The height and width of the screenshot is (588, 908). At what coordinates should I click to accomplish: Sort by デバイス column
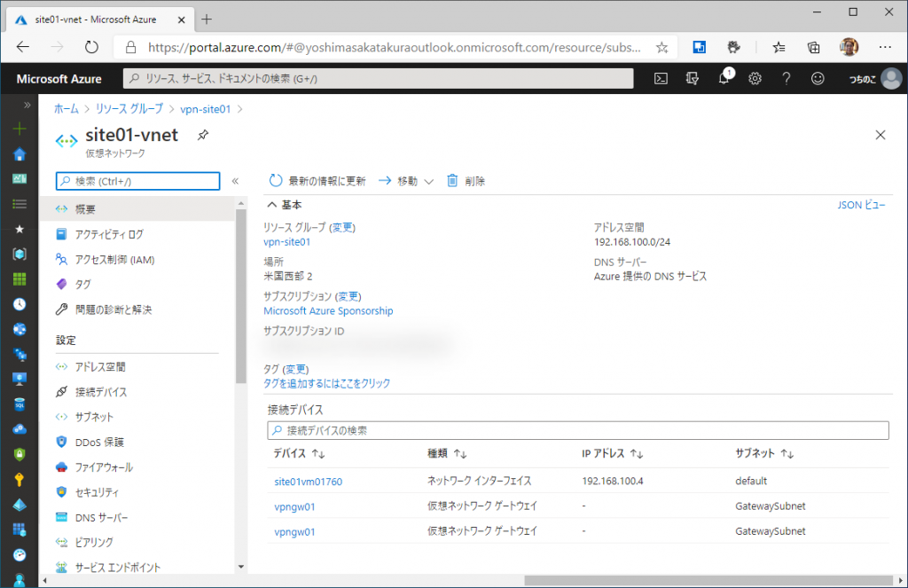(x=300, y=453)
